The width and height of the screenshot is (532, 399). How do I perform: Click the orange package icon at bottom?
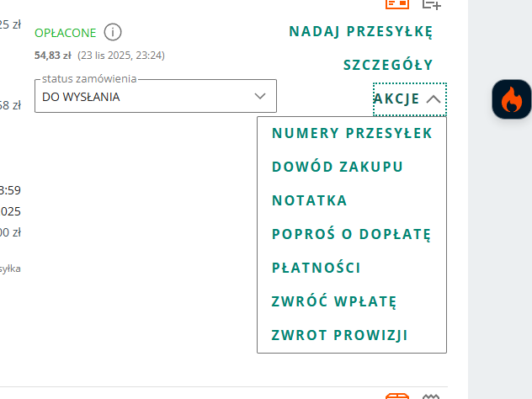(397, 396)
